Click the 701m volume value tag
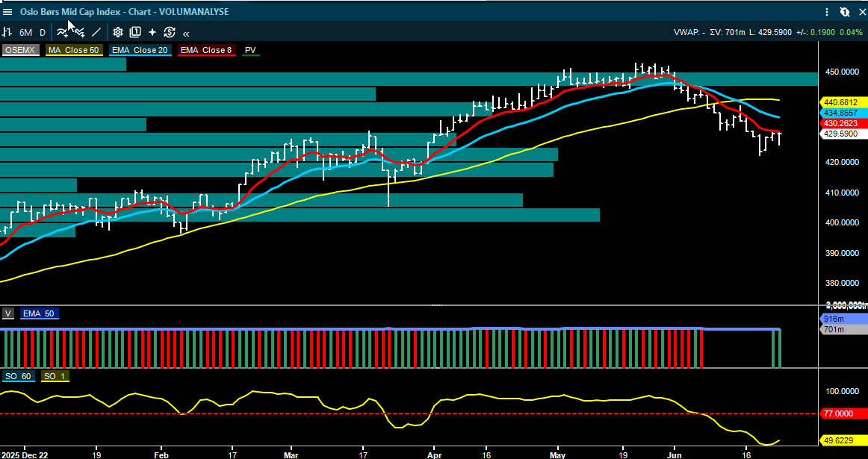868x459 pixels. (843, 330)
